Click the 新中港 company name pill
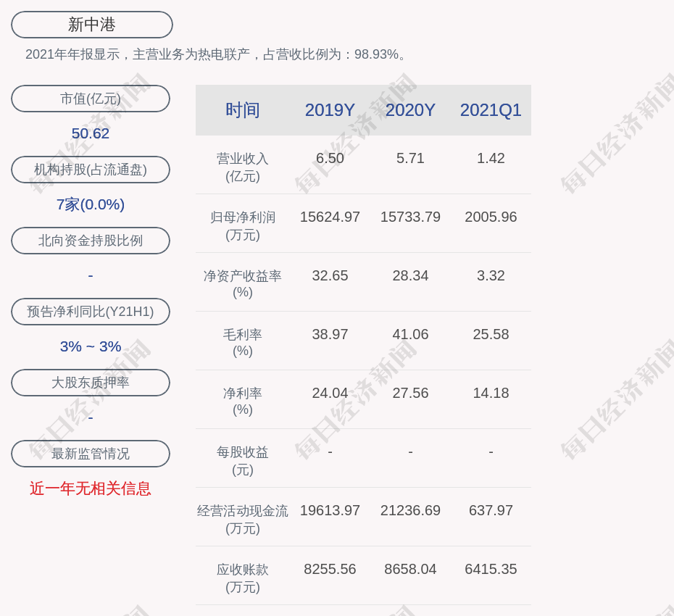 pyautogui.click(x=91, y=25)
